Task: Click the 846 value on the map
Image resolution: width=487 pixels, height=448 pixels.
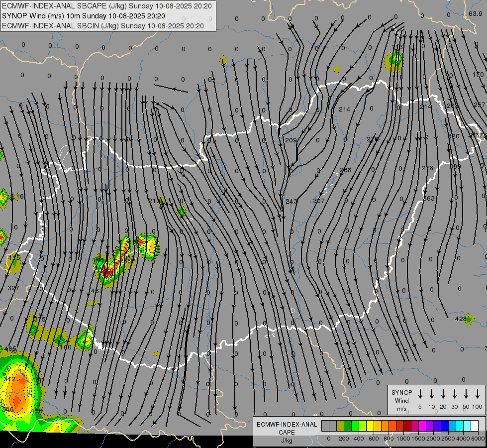Action: pyautogui.click(x=8, y=409)
